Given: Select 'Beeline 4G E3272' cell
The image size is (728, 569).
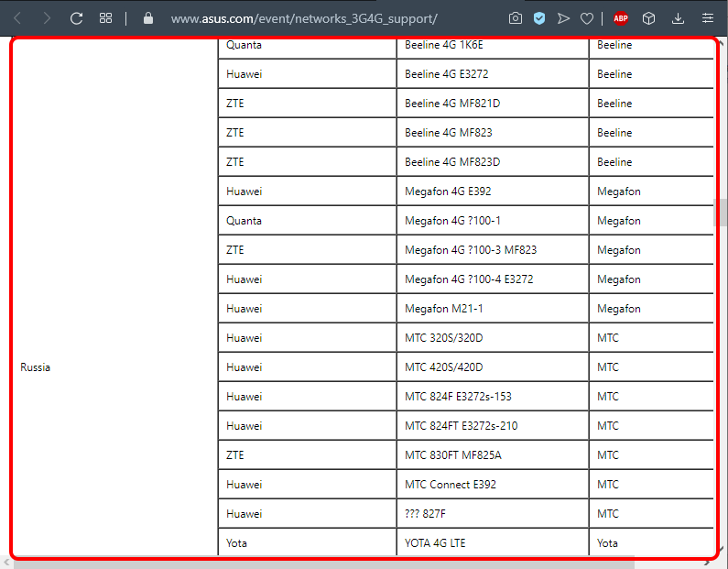Looking at the screenshot, I should pyautogui.click(x=493, y=74).
